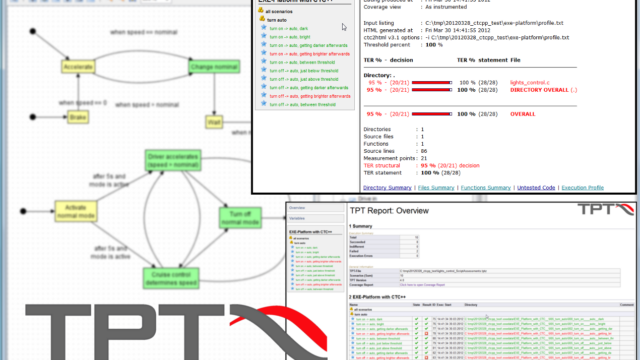This screenshot has width=640, height=360.
Task: Select the 'Wait' state node
Action: (x=214, y=122)
